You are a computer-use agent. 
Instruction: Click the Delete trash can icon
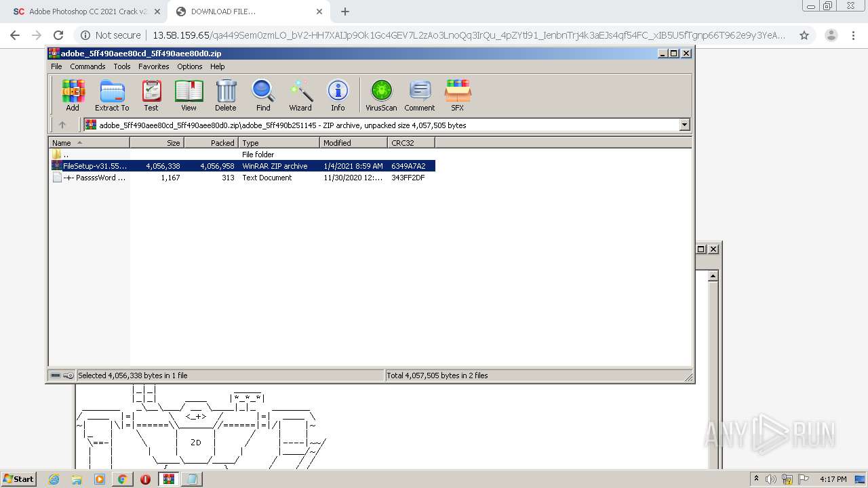point(226,95)
